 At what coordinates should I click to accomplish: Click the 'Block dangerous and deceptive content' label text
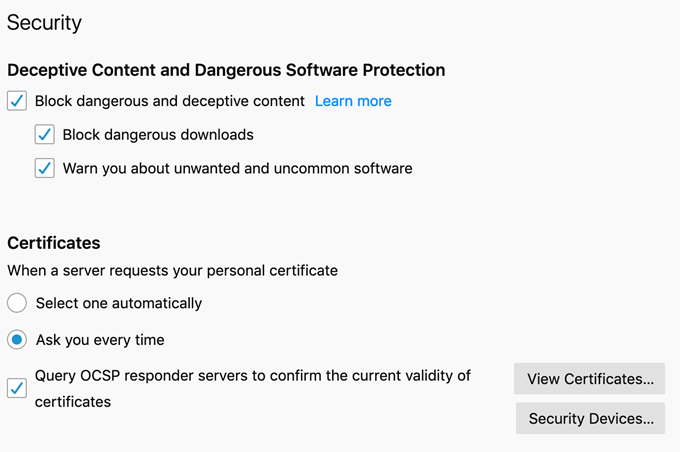point(169,101)
